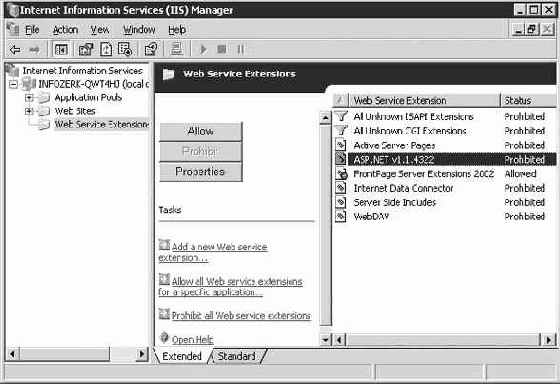Screen dimensions: 560x384
Task: Click the title bar IIS Manager icon
Action: tap(13, 10)
